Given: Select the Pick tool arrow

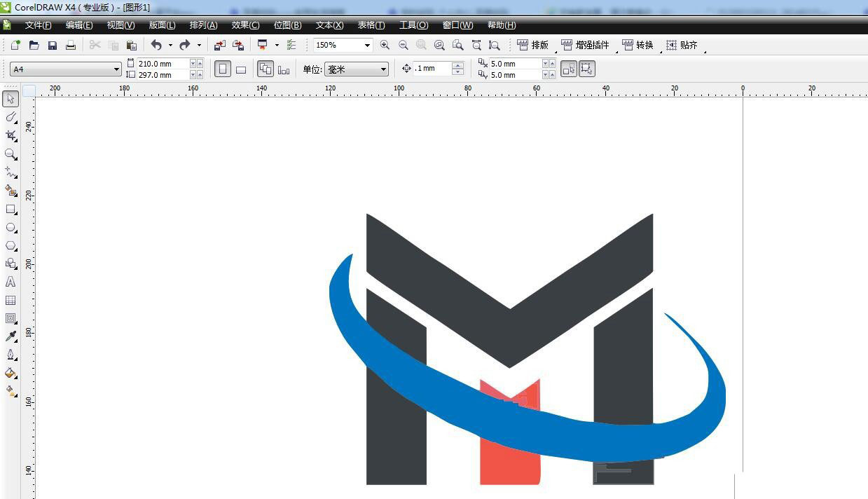Looking at the screenshot, I should point(11,99).
